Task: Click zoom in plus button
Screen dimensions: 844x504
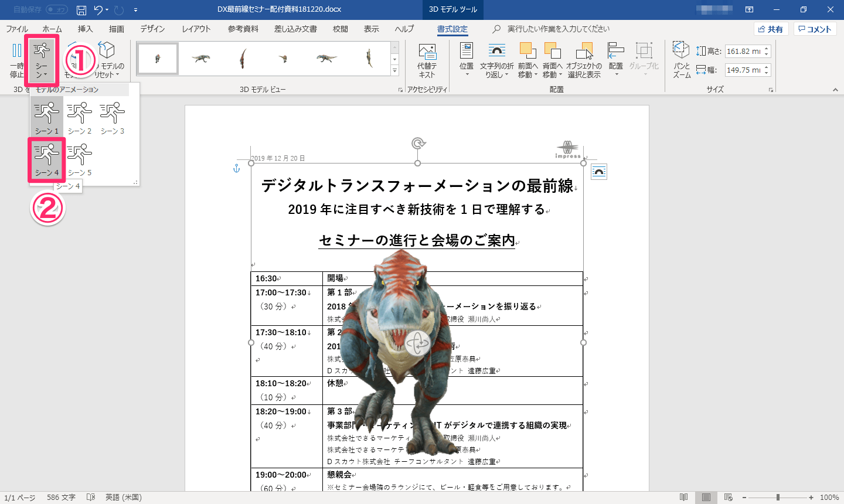Action: [x=811, y=498]
